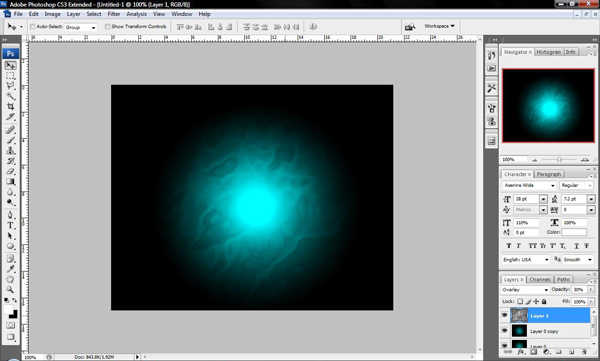Open leading 7.2 pt dropdown
The height and width of the screenshot is (361, 600).
pos(591,199)
